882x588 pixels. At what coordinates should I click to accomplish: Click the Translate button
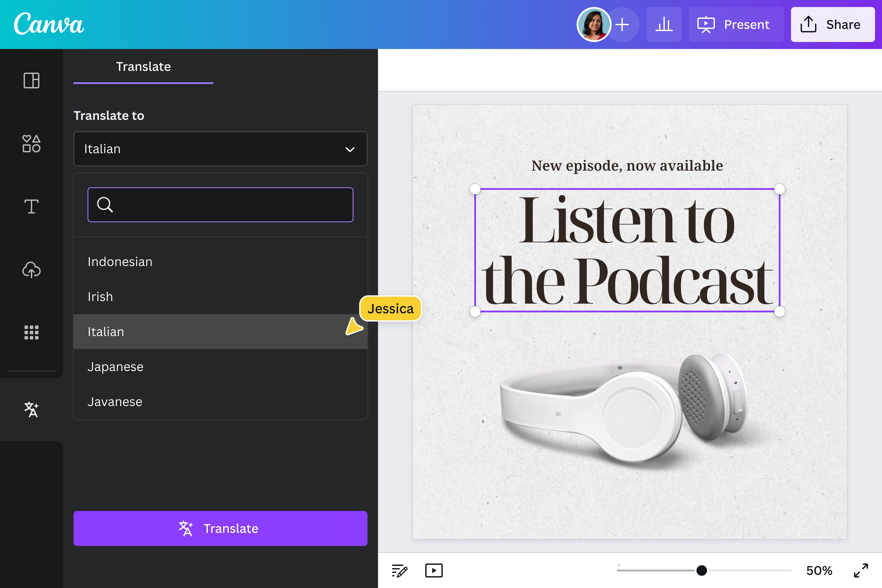220,528
